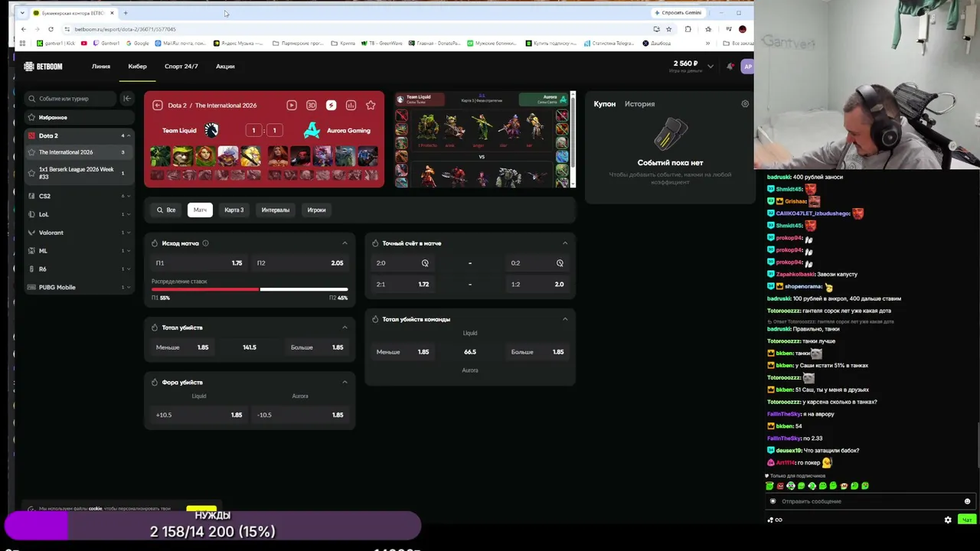The image size is (980, 551).
Task: Click the info icon beside Исход матча
Action: coord(205,243)
